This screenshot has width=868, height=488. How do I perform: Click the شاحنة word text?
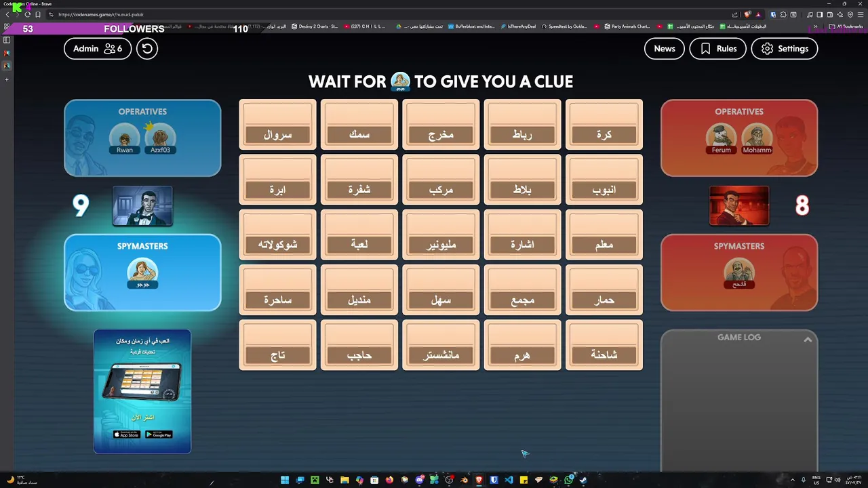coord(604,354)
